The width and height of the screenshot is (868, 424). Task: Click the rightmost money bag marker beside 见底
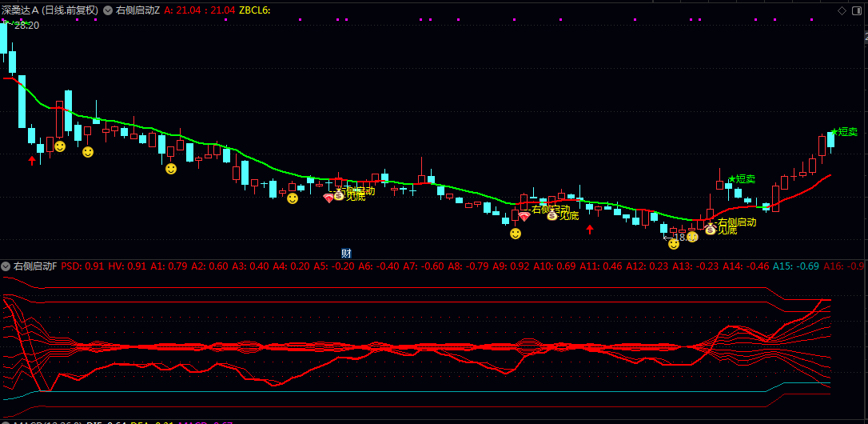711,229
